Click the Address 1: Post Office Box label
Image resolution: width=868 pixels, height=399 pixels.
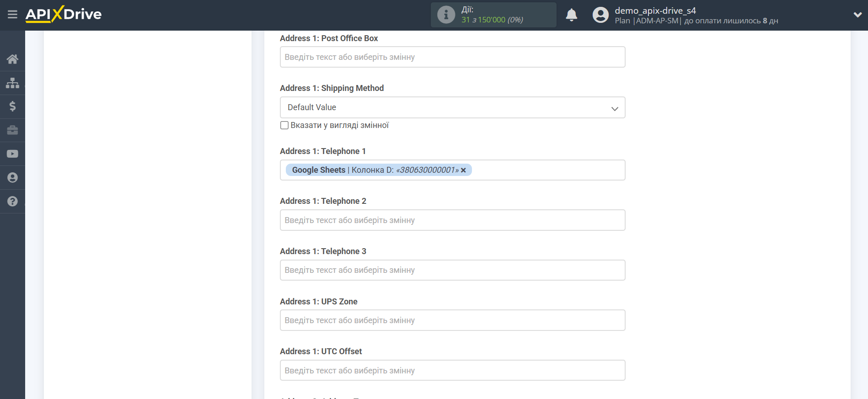[x=329, y=38]
